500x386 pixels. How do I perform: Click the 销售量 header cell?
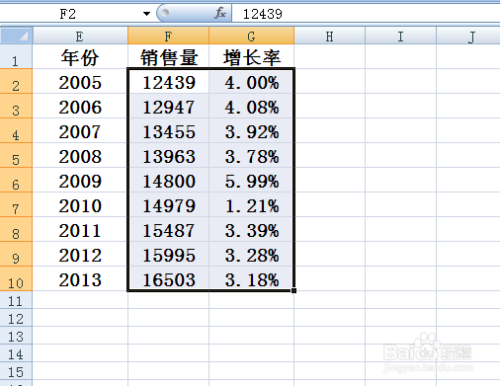168,57
